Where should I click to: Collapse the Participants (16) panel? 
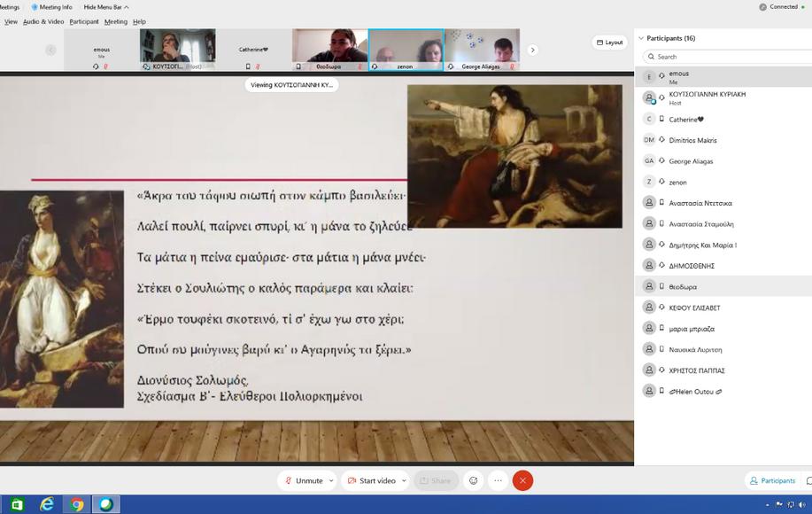641,38
